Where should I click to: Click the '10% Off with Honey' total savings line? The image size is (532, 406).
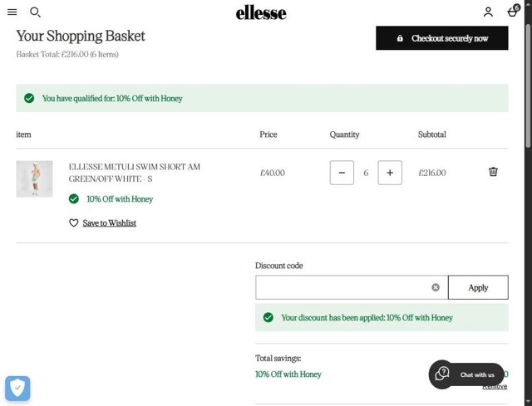(x=288, y=374)
